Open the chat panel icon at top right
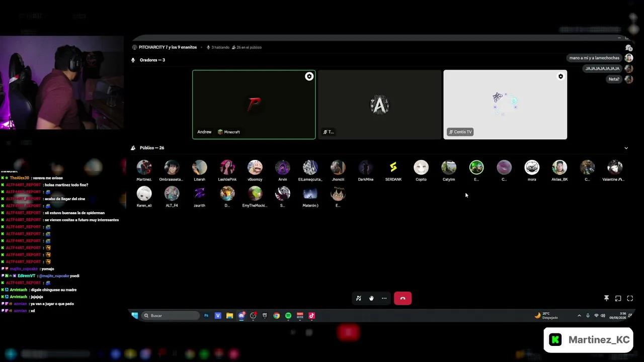The height and width of the screenshot is (362, 644). tap(628, 48)
